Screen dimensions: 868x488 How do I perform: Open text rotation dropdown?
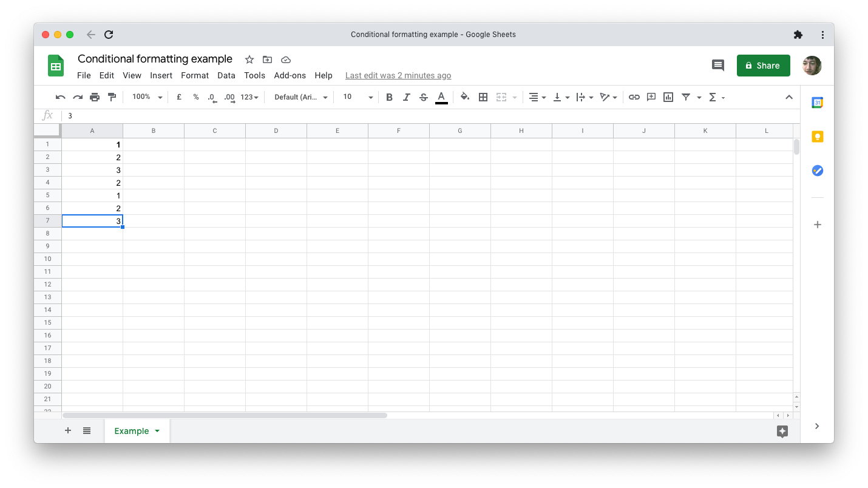(x=608, y=97)
